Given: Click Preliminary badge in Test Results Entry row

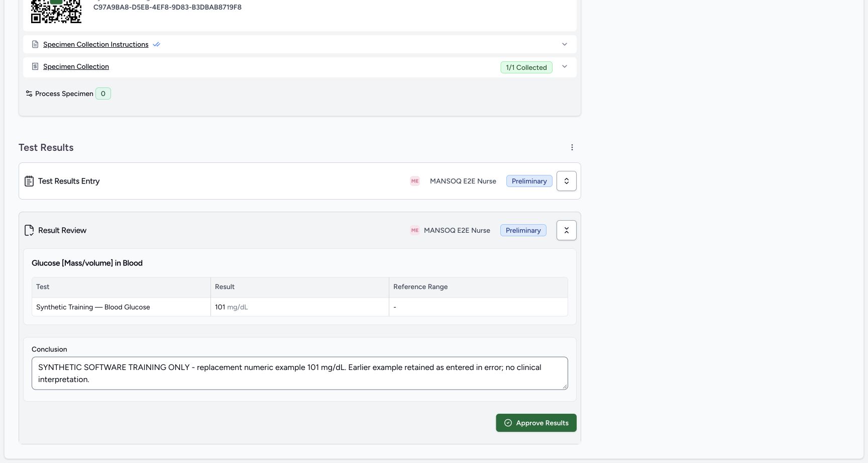Looking at the screenshot, I should 529,181.
